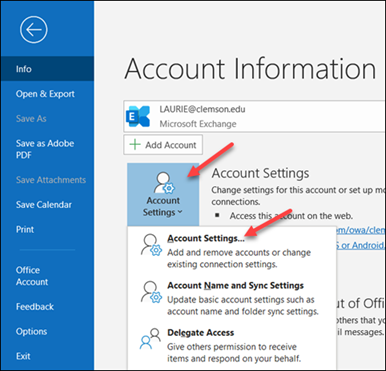This screenshot has width=386, height=371.
Task: Exit Outlook from the sidebar
Action: [23, 356]
